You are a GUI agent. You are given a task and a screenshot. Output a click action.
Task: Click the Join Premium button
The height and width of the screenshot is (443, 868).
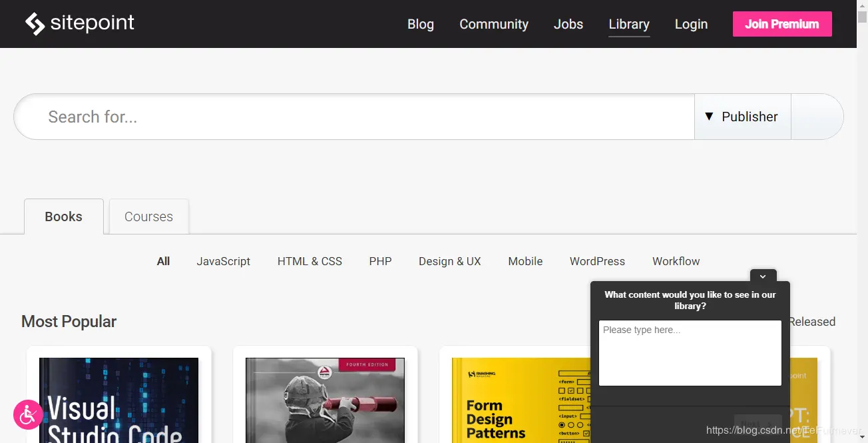pyautogui.click(x=782, y=24)
